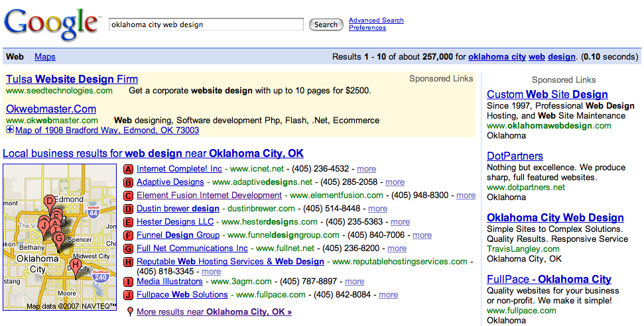Click the search query input field

click(206, 25)
